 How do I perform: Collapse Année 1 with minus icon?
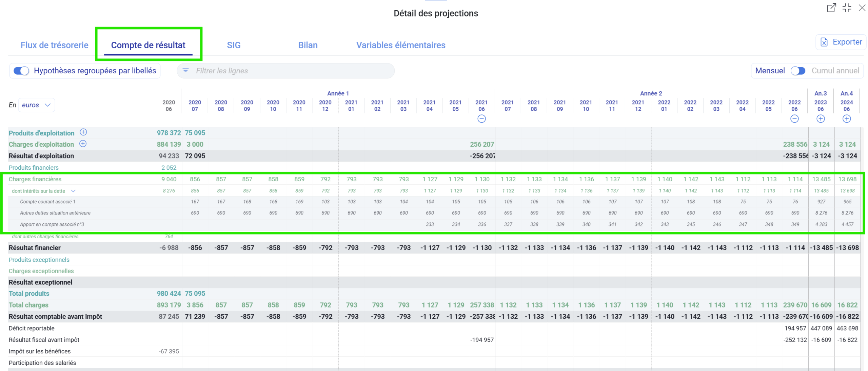pos(481,119)
